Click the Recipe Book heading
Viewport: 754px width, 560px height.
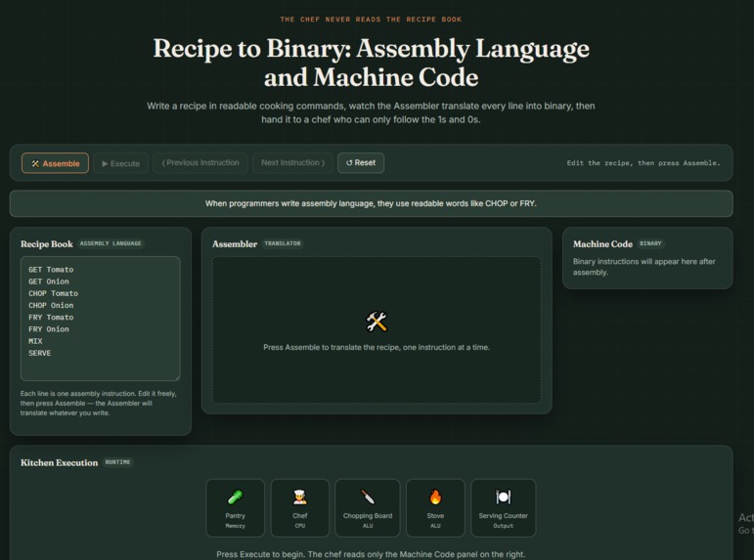[x=47, y=243]
